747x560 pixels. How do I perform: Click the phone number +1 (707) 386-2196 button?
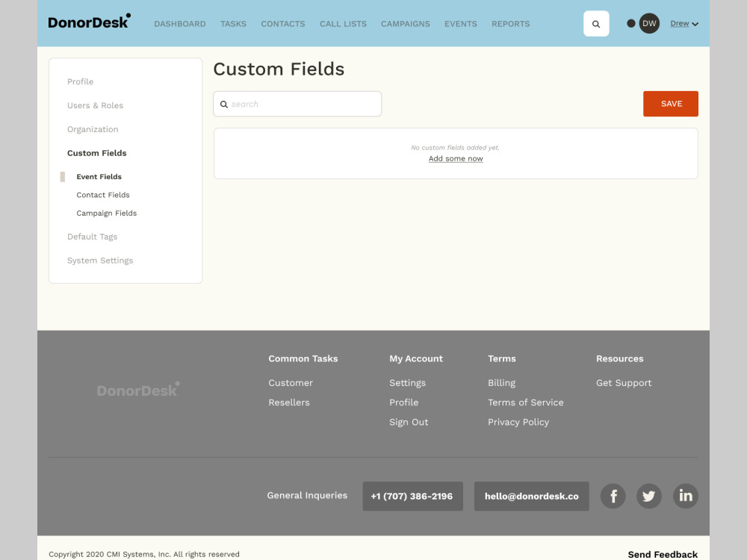click(412, 497)
